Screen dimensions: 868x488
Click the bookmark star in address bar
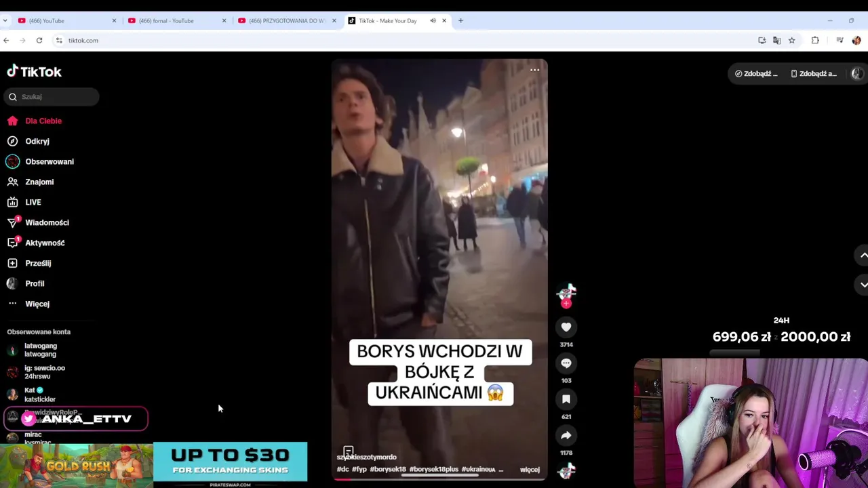(791, 41)
